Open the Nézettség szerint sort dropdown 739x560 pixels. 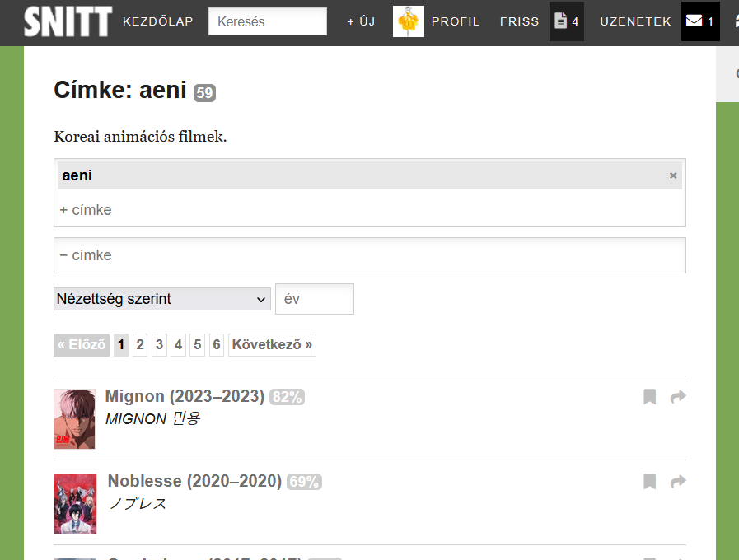pos(162,299)
